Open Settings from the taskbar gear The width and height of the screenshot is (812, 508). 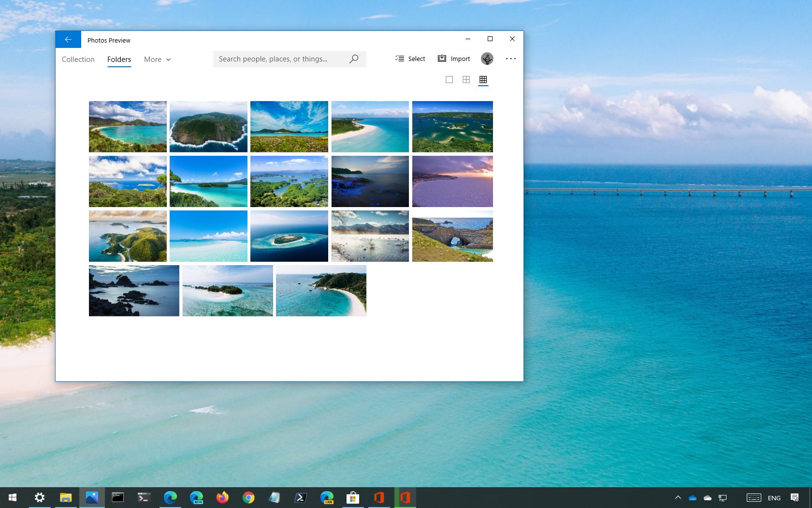(40, 497)
